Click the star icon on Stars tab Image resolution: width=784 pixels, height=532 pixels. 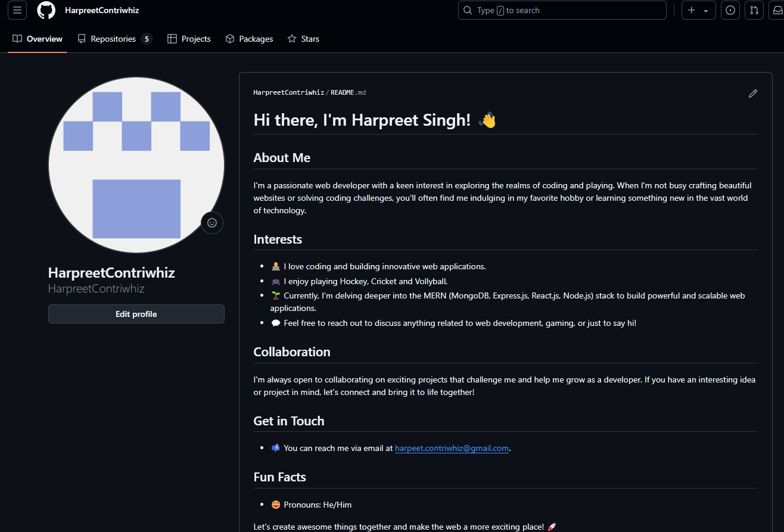click(x=292, y=39)
